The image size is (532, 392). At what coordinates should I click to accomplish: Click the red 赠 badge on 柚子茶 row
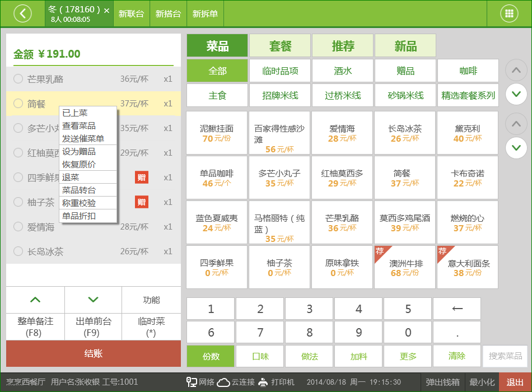pyautogui.click(x=142, y=202)
